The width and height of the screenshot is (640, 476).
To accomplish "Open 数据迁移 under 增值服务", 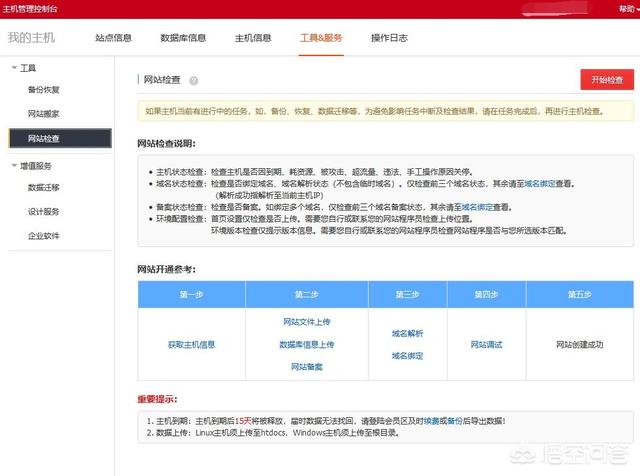I will coord(43,187).
